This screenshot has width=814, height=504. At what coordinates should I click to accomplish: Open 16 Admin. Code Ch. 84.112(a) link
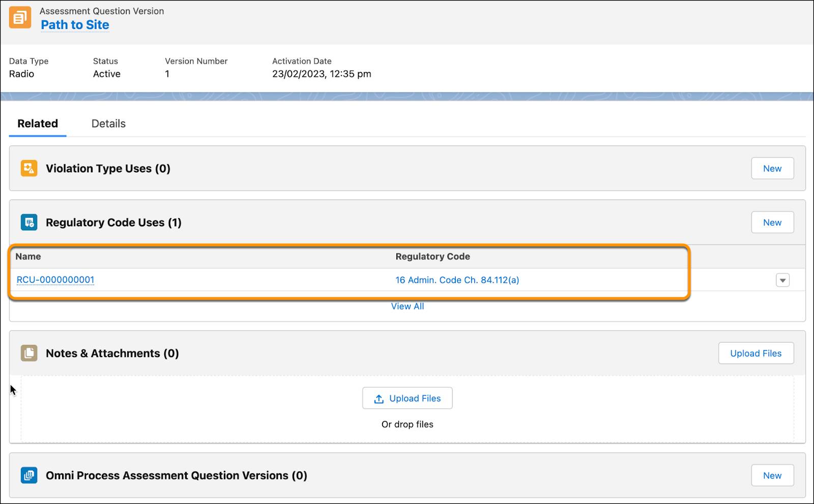[456, 280]
